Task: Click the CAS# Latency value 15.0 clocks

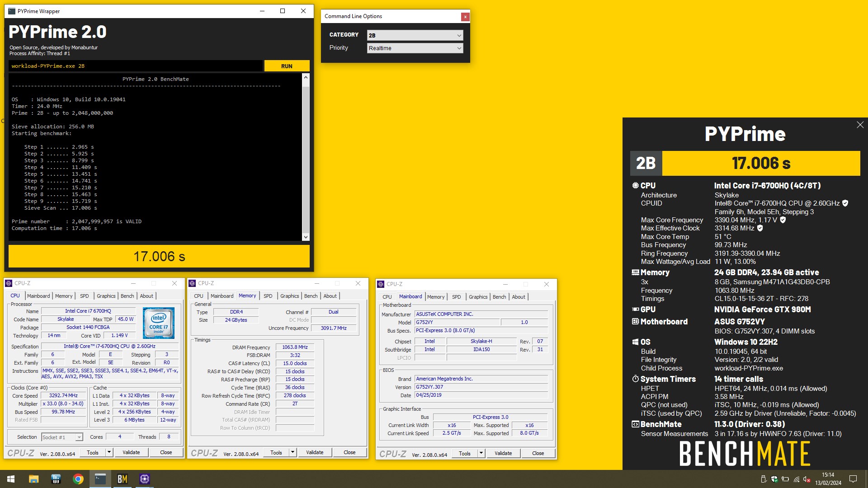Action: [x=295, y=363]
